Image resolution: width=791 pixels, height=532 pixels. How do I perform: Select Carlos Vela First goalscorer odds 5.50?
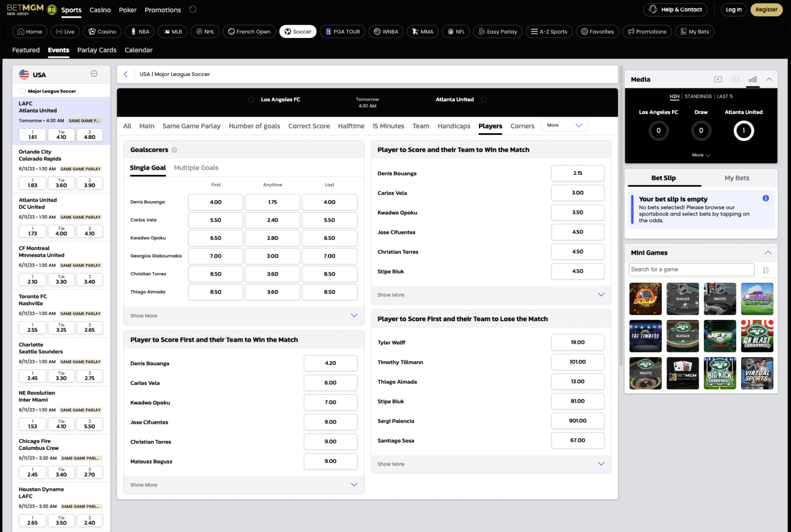[216, 220]
